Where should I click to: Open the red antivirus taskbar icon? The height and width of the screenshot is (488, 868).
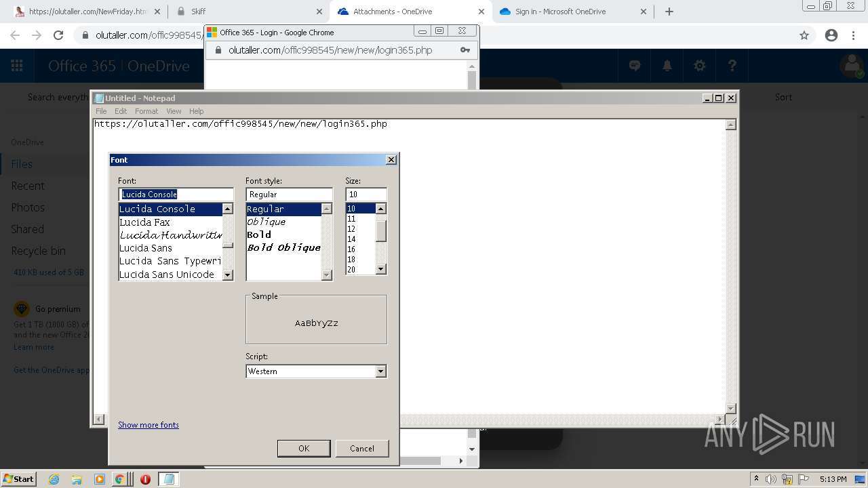(145, 479)
